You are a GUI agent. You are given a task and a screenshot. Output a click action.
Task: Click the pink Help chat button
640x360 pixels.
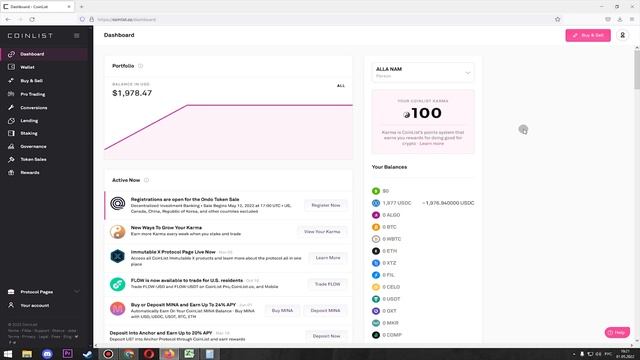point(617,332)
